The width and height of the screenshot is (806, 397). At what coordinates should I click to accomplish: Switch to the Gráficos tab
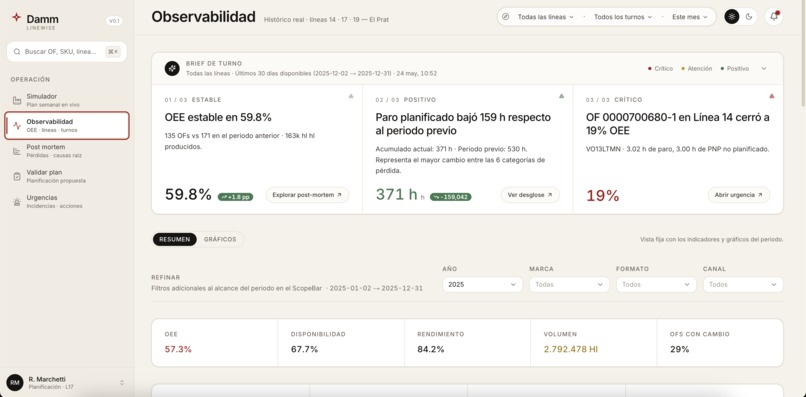pos(220,239)
